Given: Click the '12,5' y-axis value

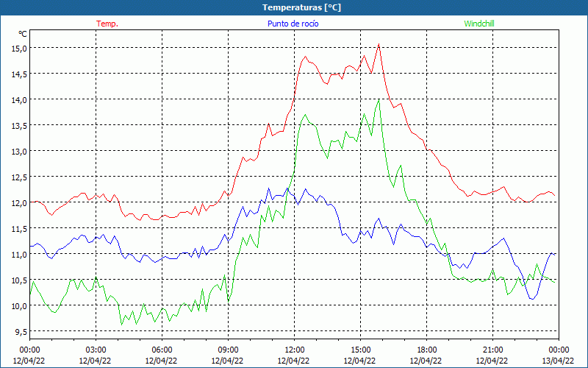Looking at the screenshot, I should 19,177.
